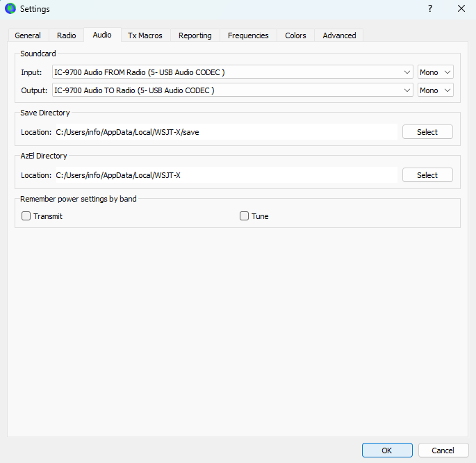Switch to the General tab
This screenshot has width=476, height=463.
click(x=28, y=35)
